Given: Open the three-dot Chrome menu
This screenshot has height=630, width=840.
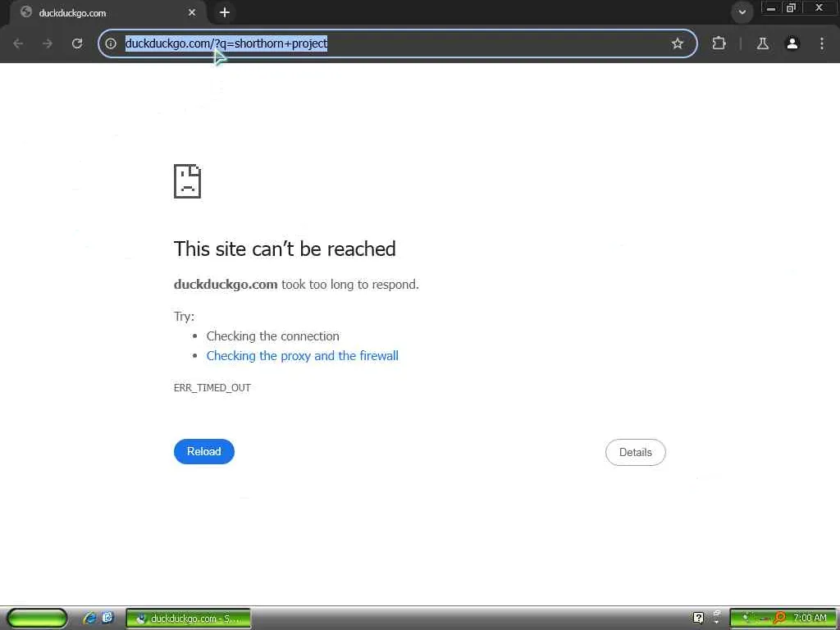Looking at the screenshot, I should tap(822, 43).
